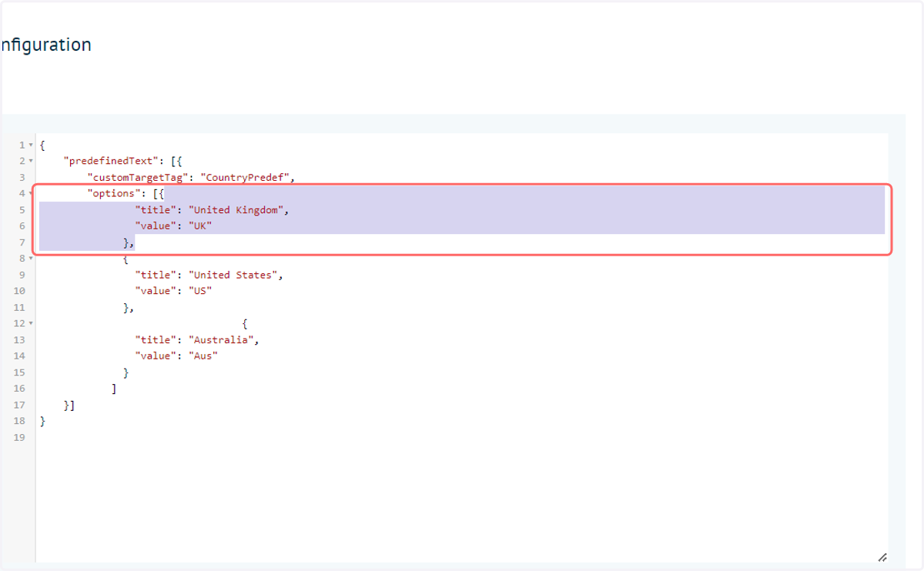Screen dimensions: 924x571
Task: Click the "title" key on line 13
Action: tap(156, 339)
